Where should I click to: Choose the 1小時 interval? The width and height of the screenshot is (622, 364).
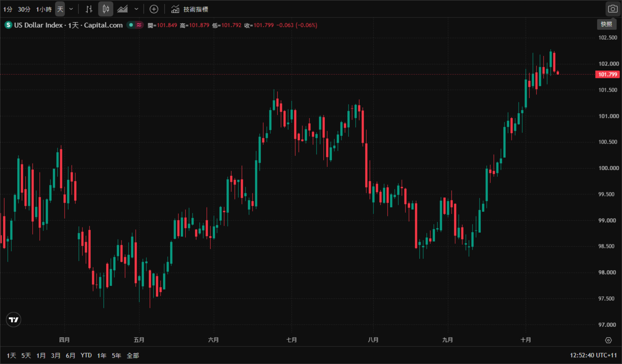[44, 9]
